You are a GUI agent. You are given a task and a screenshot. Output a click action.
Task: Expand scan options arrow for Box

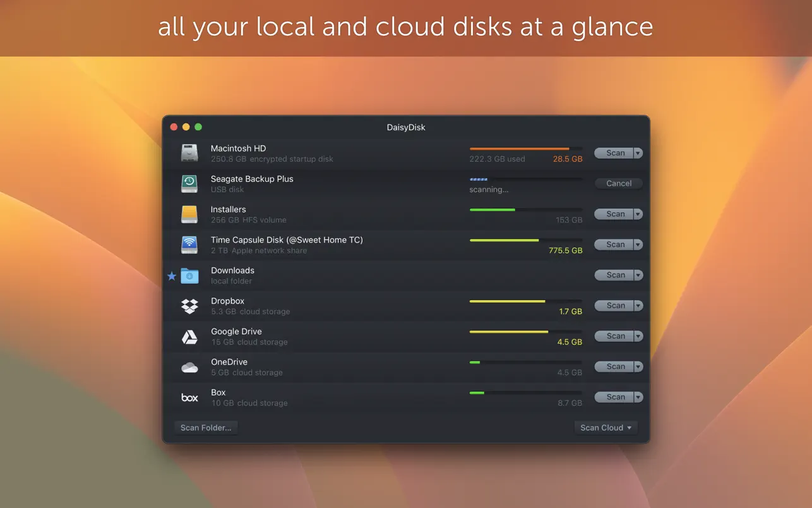(638, 397)
